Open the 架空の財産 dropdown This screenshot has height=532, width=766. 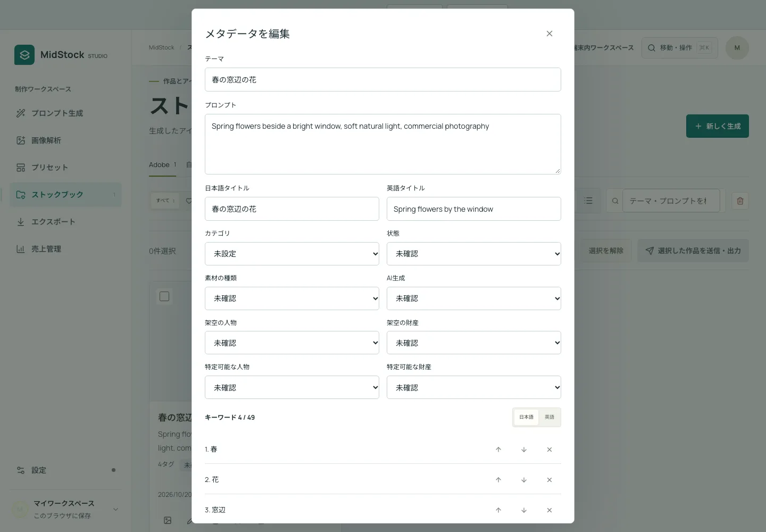click(474, 343)
